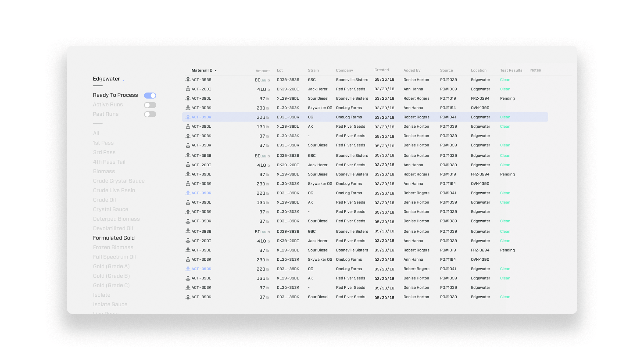The height and width of the screenshot is (359, 644).
Task: Click the plant icon of the first OVN-1390 row
Action: (188, 108)
